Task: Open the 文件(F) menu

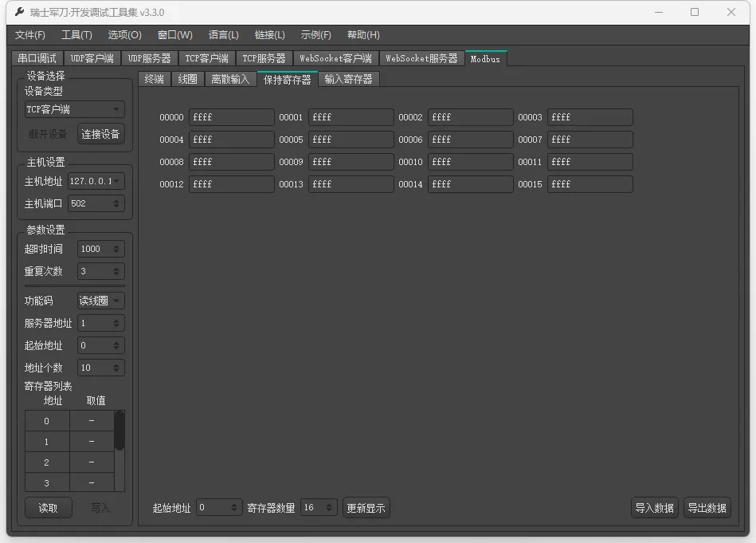Action: pyautogui.click(x=30, y=35)
